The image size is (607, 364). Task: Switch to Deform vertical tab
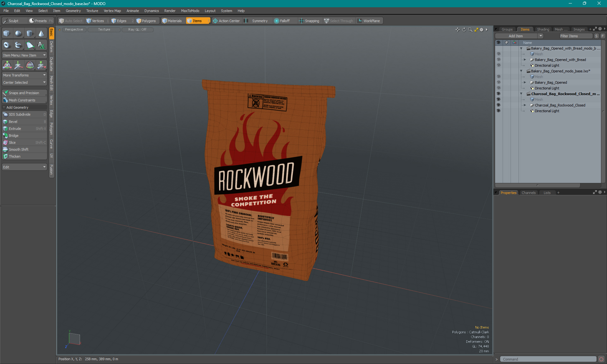point(52,47)
